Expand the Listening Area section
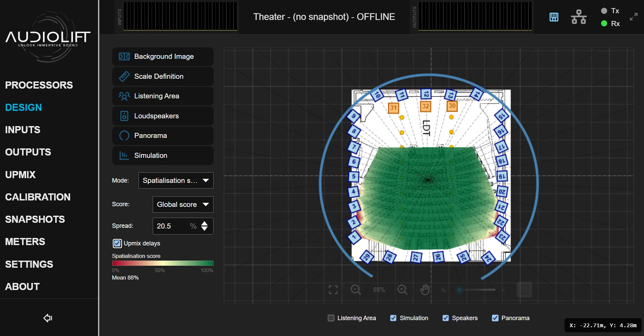 163,96
